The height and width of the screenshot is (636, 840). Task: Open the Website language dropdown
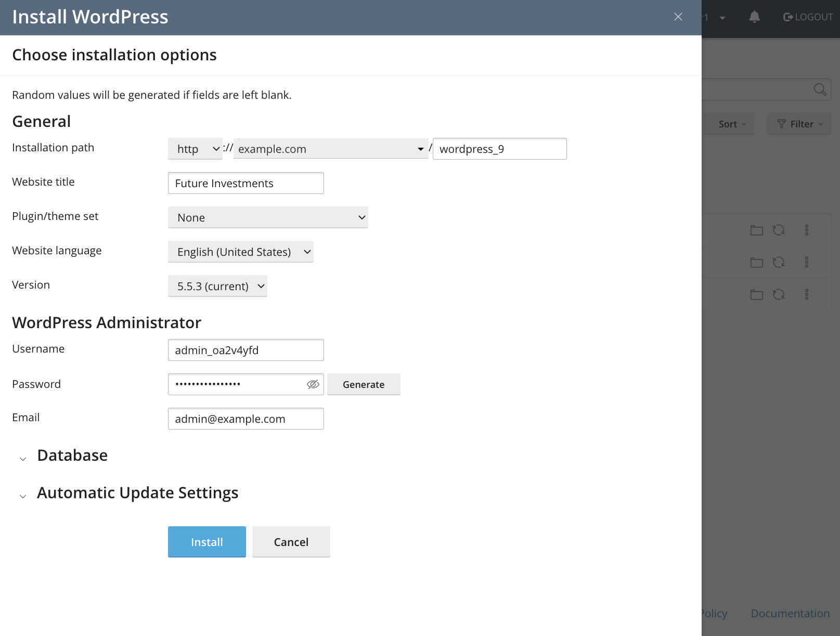(x=240, y=252)
